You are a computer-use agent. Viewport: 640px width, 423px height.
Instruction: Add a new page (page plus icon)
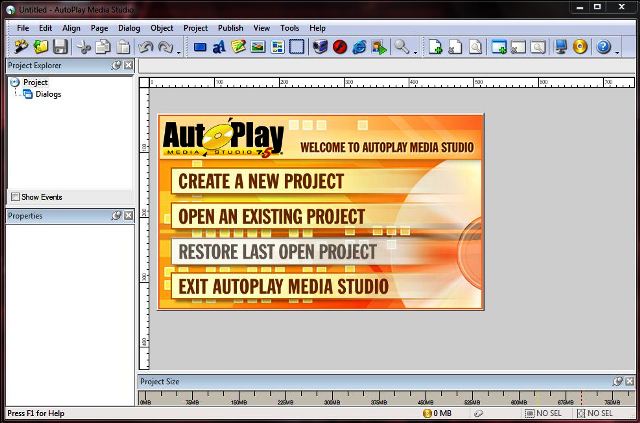[436, 47]
